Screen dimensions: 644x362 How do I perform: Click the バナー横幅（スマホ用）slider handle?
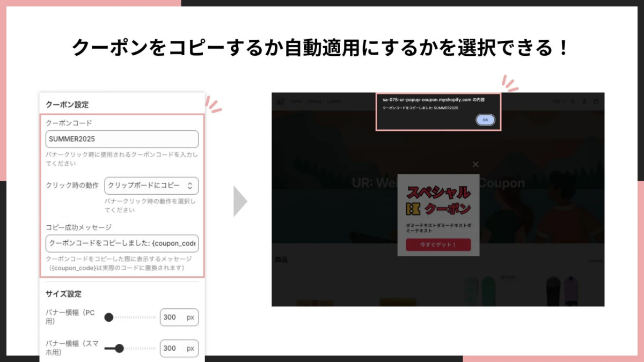(119, 348)
